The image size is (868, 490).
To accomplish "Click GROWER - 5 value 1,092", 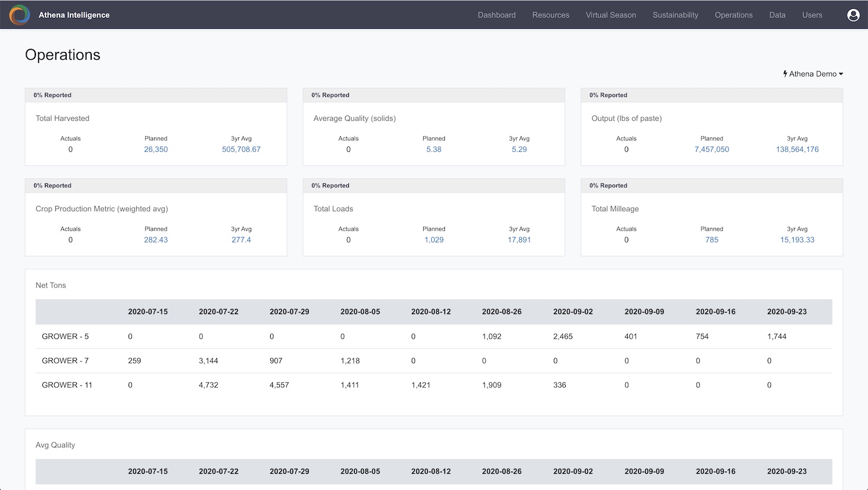I will click(492, 336).
